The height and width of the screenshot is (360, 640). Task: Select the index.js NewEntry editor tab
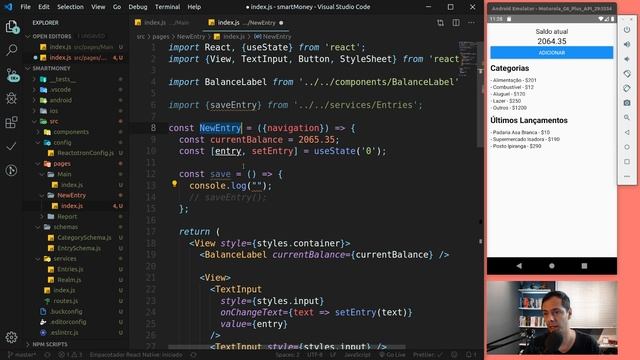[x=245, y=23]
